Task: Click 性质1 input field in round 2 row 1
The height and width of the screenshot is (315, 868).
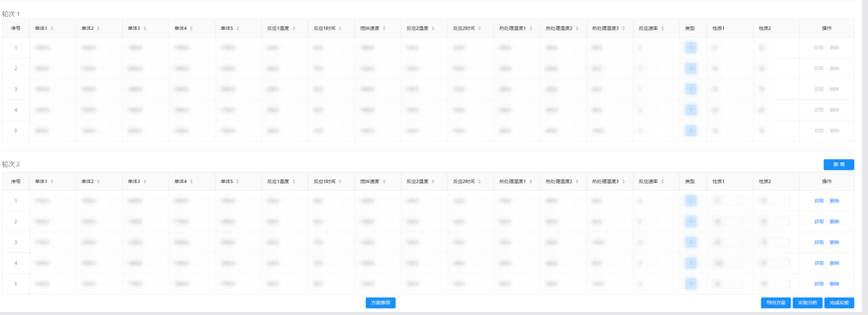Action: 728,201
